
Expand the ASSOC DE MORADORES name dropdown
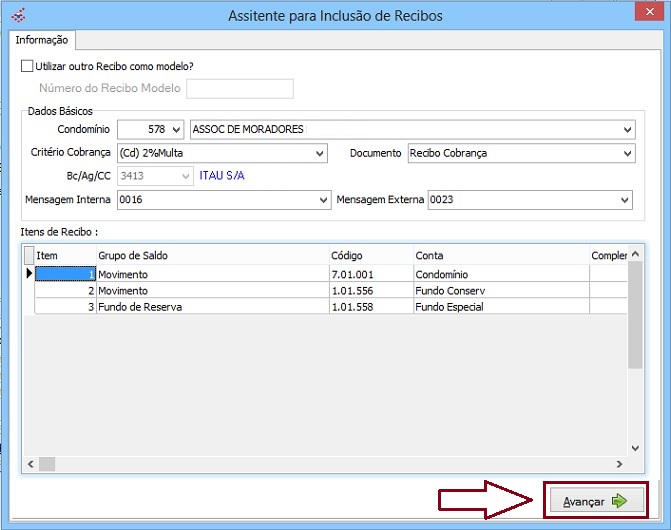point(627,129)
